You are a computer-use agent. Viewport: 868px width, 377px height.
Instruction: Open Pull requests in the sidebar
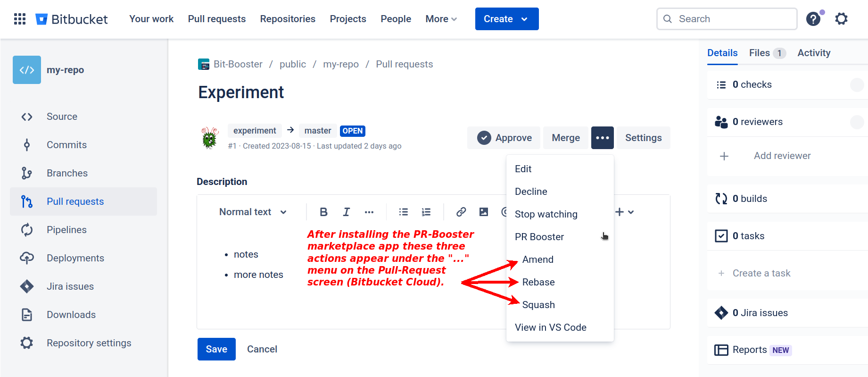pyautogui.click(x=83, y=201)
